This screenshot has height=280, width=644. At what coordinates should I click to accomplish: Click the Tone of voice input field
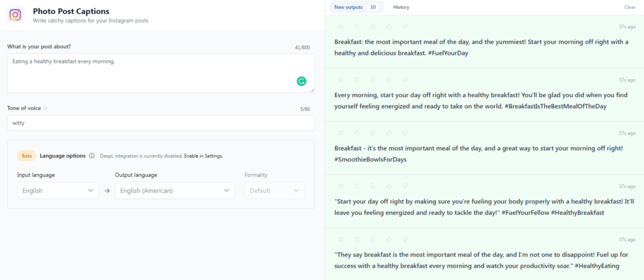click(161, 122)
